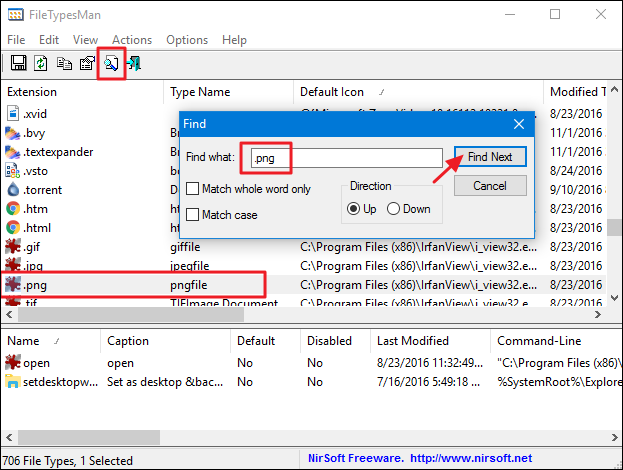Select the .htm Chrome icon
The height and width of the screenshot is (470, 623).
click(13, 209)
